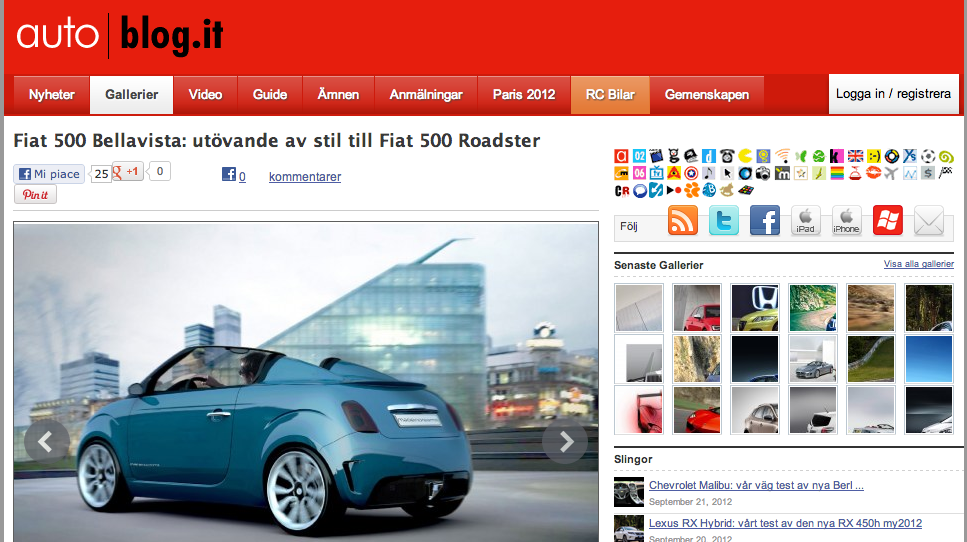Screen dimensions: 967x542
Task: Open the iPad app icon
Action: click(x=805, y=221)
